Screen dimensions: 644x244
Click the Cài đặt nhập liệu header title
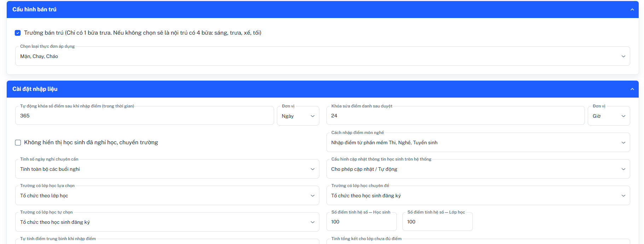[x=35, y=89]
